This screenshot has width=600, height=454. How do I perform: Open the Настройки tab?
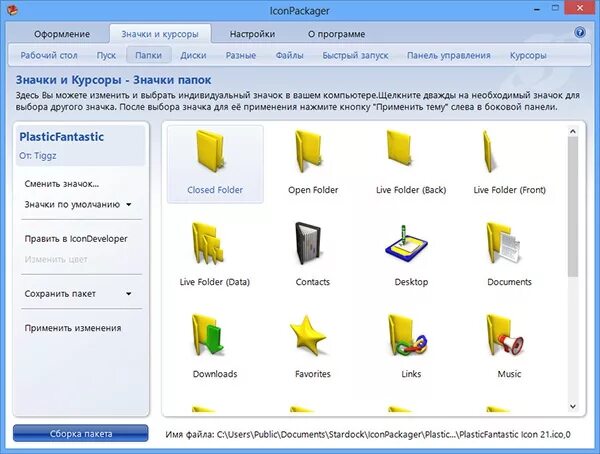coord(253,34)
